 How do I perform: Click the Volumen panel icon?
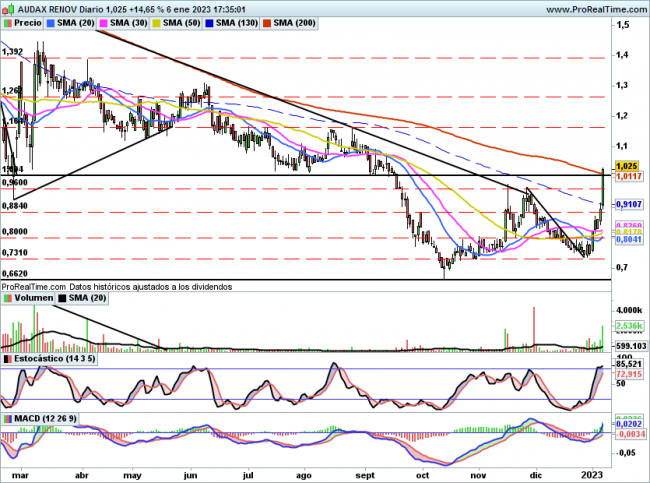click(8, 297)
